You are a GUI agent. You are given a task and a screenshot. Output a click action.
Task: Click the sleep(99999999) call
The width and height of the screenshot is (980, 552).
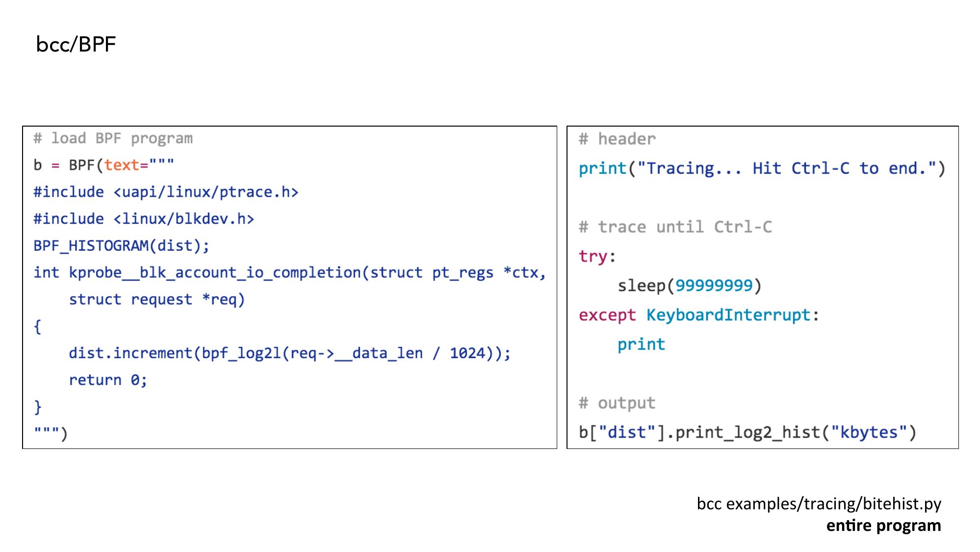689,286
